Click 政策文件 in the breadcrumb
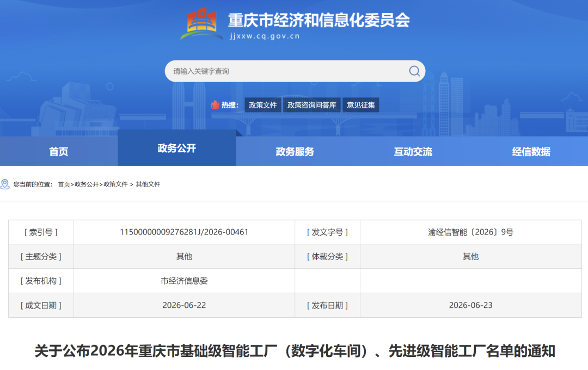 (115, 184)
